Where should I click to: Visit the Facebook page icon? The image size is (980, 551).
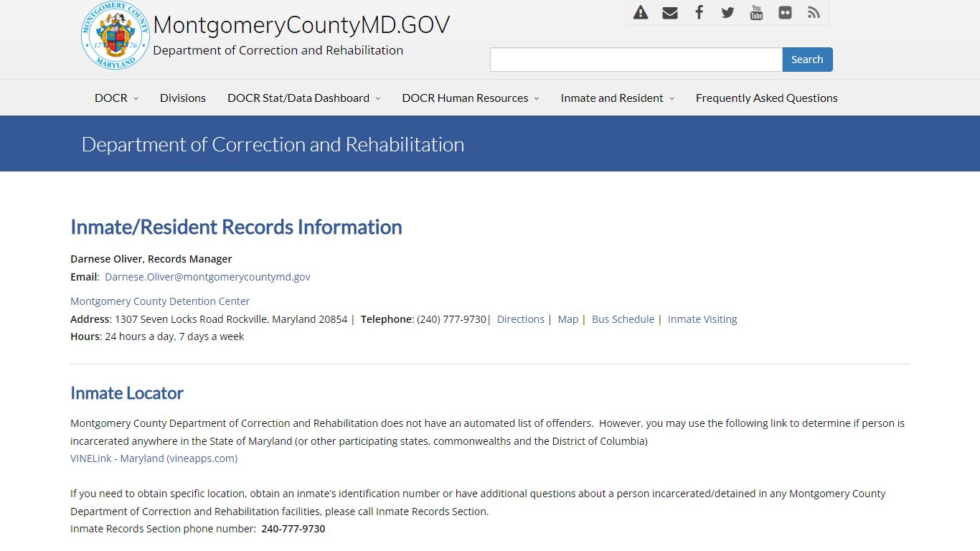[699, 12]
